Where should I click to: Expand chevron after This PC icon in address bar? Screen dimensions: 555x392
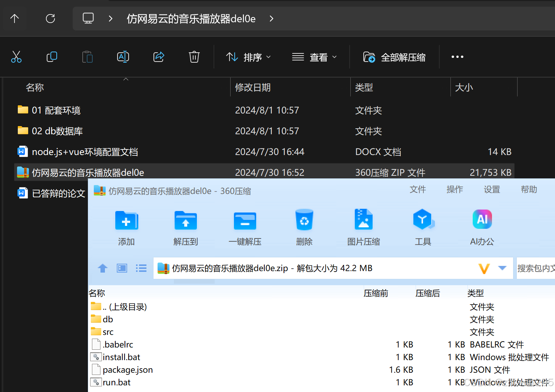pyautogui.click(x=110, y=19)
